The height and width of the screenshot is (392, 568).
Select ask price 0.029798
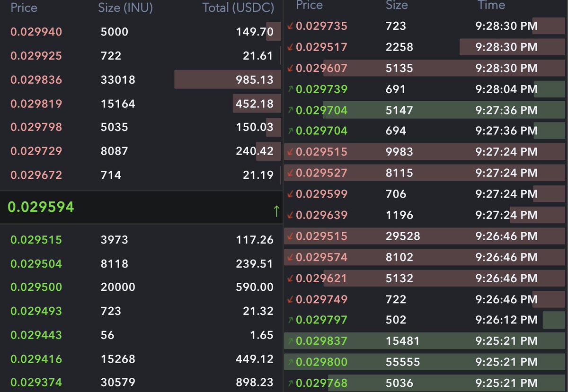pyautogui.click(x=36, y=127)
